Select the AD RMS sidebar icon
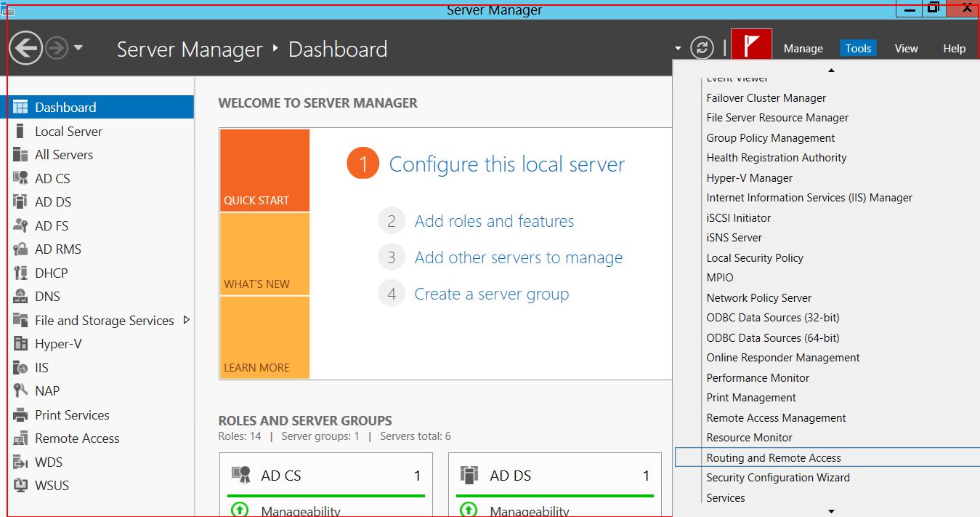The height and width of the screenshot is (517, 980). 21,249
